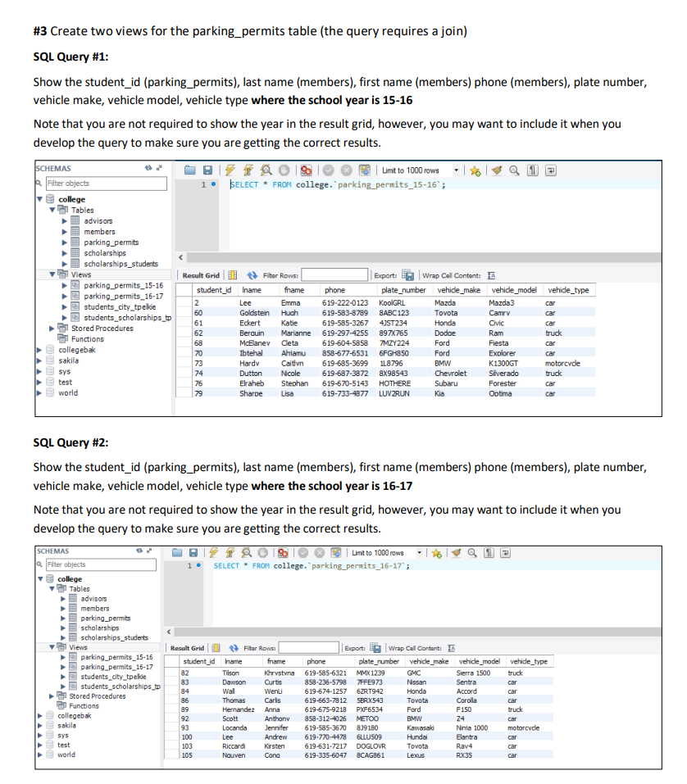Toggle invisible characters pilcrow icon in 15-16 toolbar
The width and height of the screenshot is (687, 784).
[x=533, y=170]
